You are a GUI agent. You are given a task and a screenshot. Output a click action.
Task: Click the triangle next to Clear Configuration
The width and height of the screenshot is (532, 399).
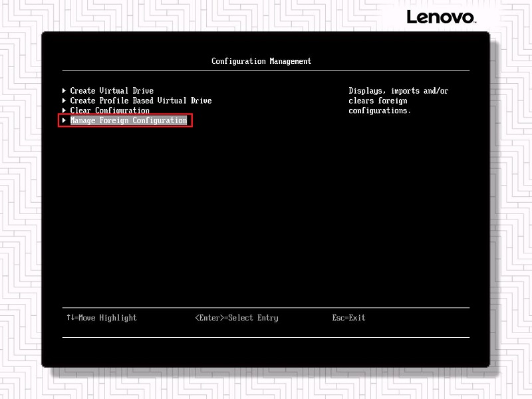pos(64,110)
